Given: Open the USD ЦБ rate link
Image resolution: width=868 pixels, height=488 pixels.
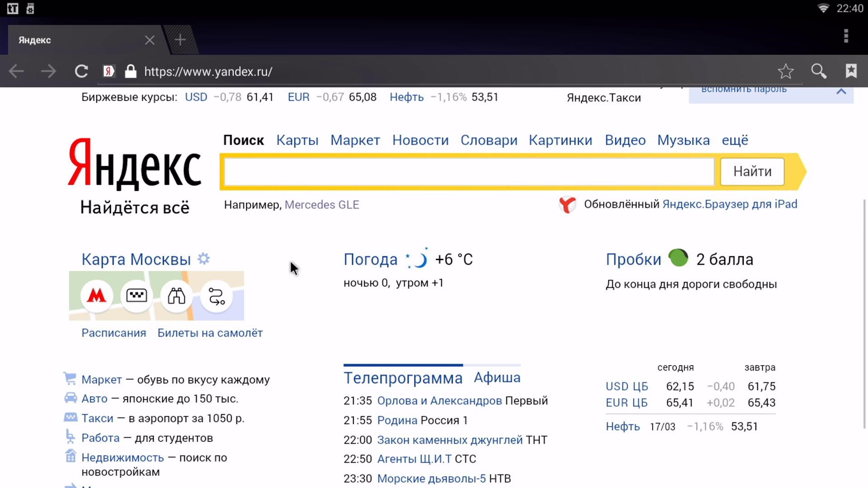Looking at the screenshot, I should click(627, 387).
